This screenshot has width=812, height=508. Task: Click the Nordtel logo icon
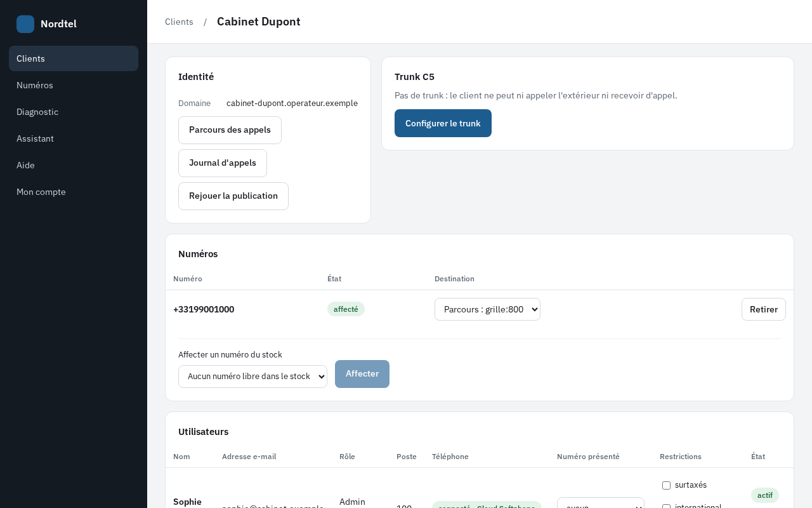click(x=25, y=24)
